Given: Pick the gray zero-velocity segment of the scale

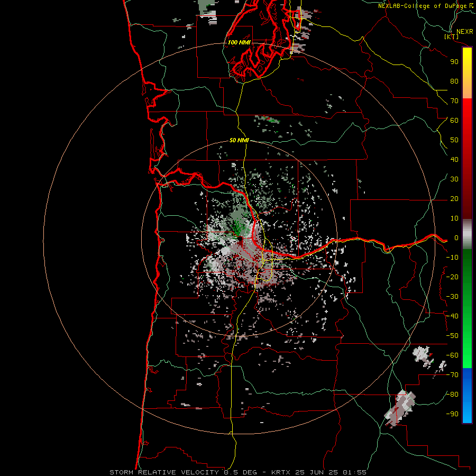Looking at the screenshot, I should pos(467,234).
